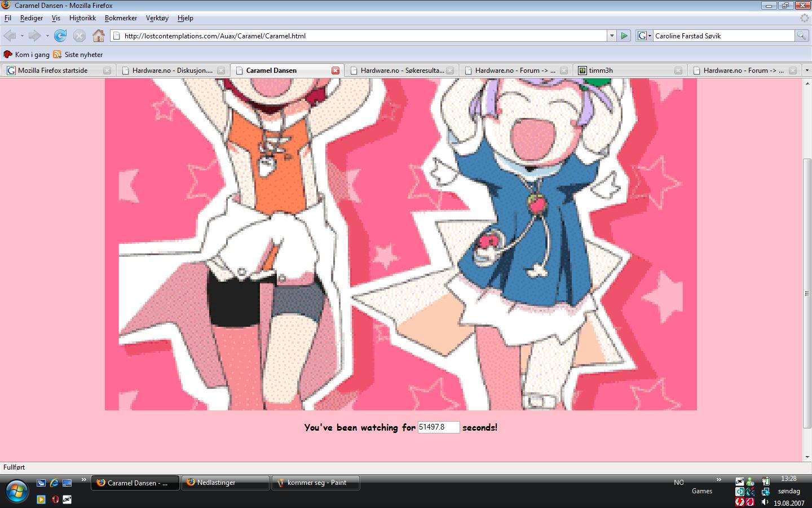812x508 pixels.
Task: Open the Fil menu
Action: tap(8, 18)
